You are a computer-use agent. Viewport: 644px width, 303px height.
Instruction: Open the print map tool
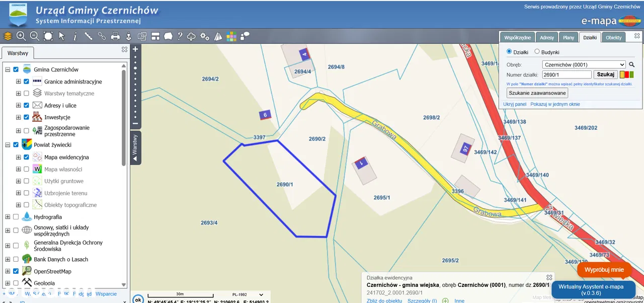pos(115,36)
